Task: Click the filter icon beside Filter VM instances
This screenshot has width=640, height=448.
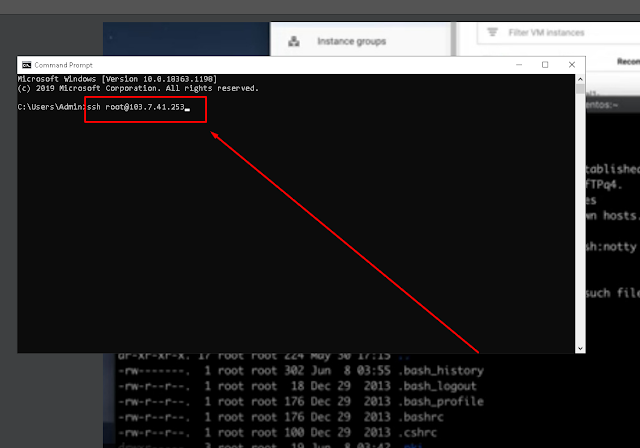Action: click(x=493, y=32)
